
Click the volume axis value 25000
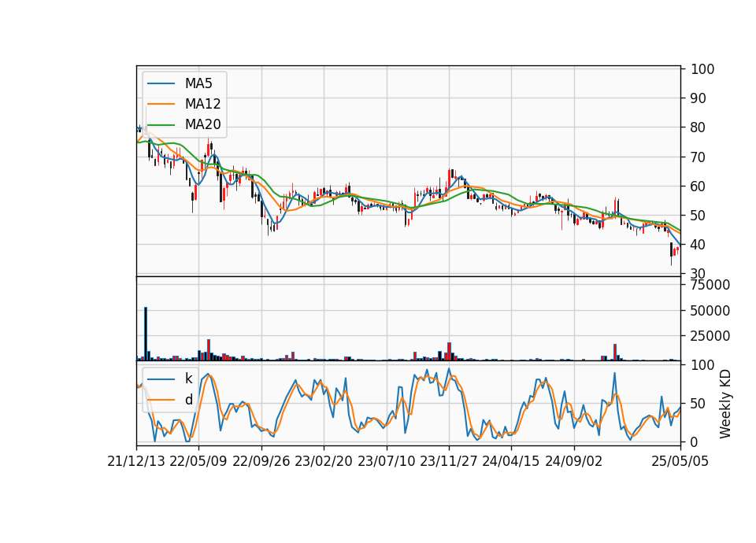pos(710,336)
